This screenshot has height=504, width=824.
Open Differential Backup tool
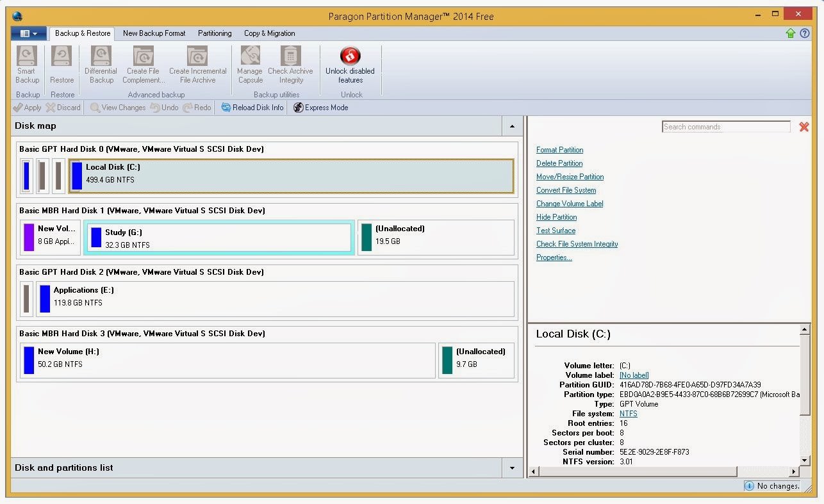pyautogui.click(x=101, y=56)
